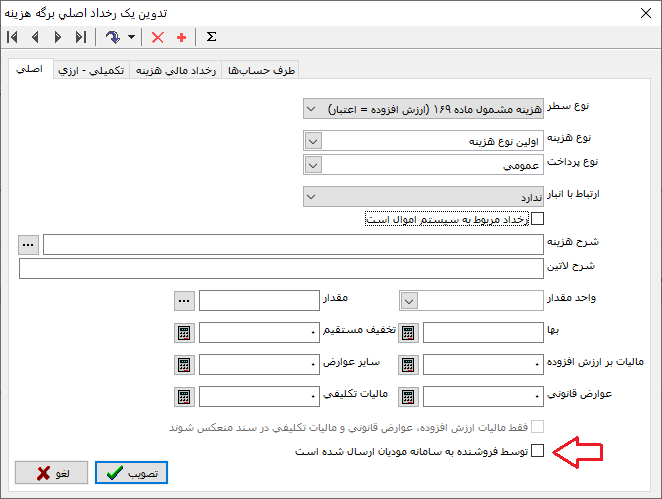Open calculator for تخفیف مستقیم field
The image size is (662, 499).
(184, 333)
